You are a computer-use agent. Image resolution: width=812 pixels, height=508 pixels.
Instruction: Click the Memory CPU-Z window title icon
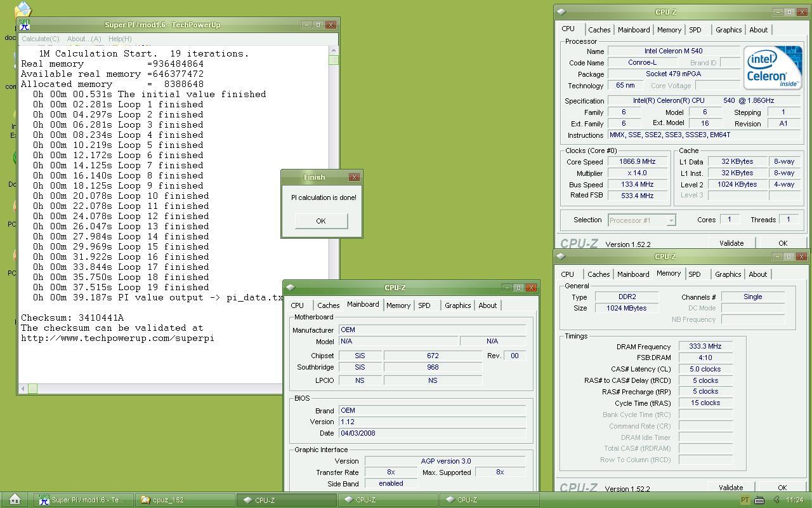coord(561,257)
